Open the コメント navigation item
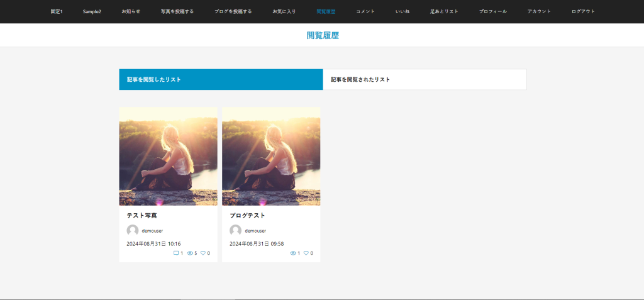 click(x=365, y=11)
